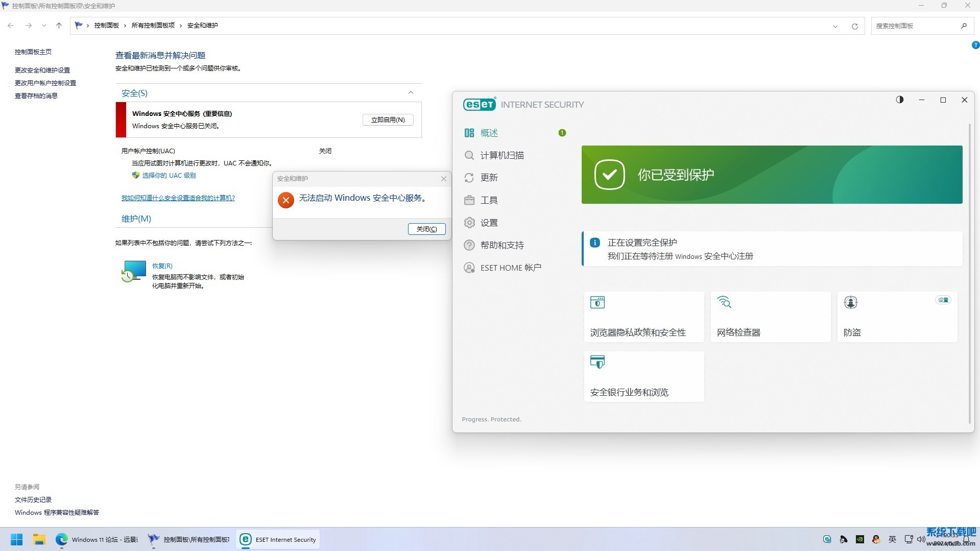Toggle ESET dark mode contrast icon
980x551 pixels.
point(900,100)
